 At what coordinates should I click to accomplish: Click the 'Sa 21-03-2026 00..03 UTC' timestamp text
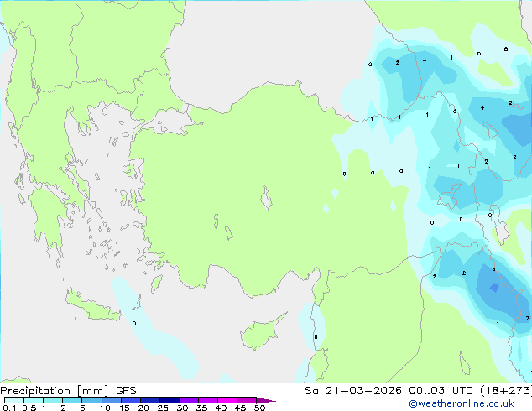point(389,391)
